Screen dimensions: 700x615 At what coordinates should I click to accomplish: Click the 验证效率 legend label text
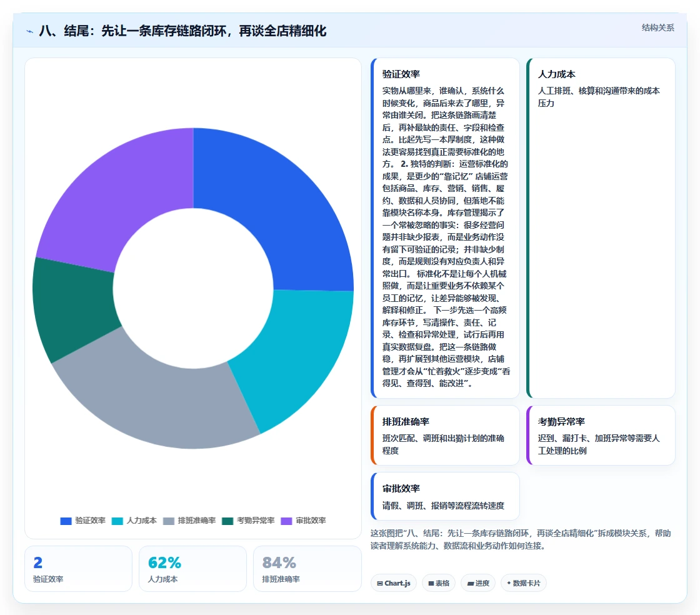tap(90, 521)
